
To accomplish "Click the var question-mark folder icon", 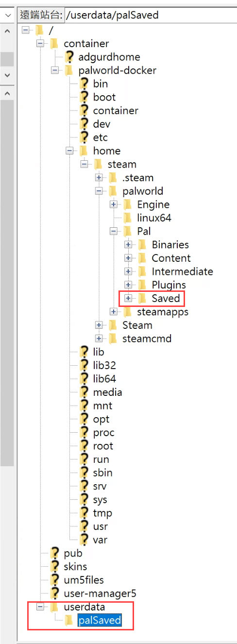I will (x=85, y=540).
